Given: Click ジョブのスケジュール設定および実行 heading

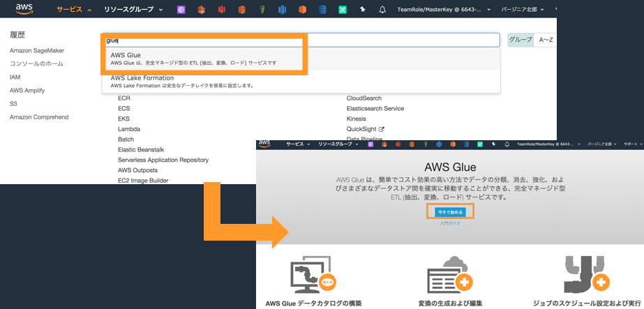Looking at the screenshot, I should pos(587,303).
